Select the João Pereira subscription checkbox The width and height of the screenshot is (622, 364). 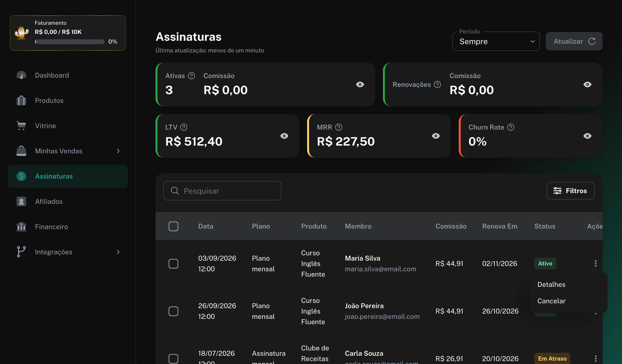click(x=173, y=311)
